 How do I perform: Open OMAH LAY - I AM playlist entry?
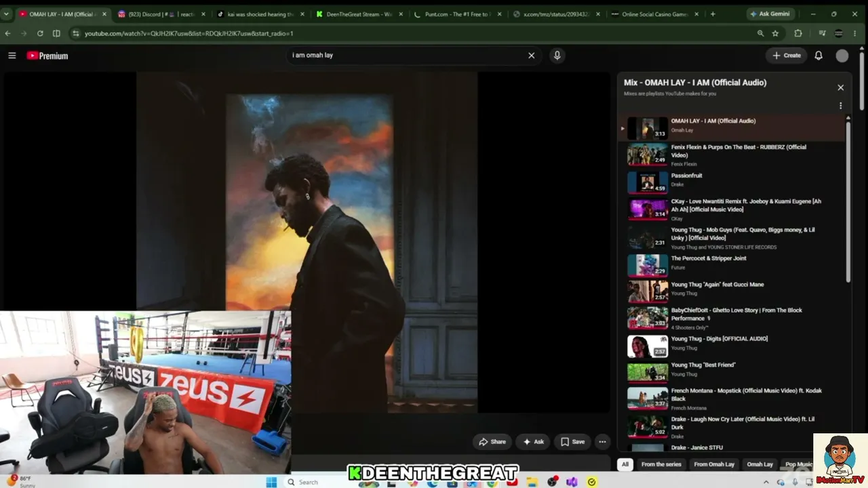(732, 127)
